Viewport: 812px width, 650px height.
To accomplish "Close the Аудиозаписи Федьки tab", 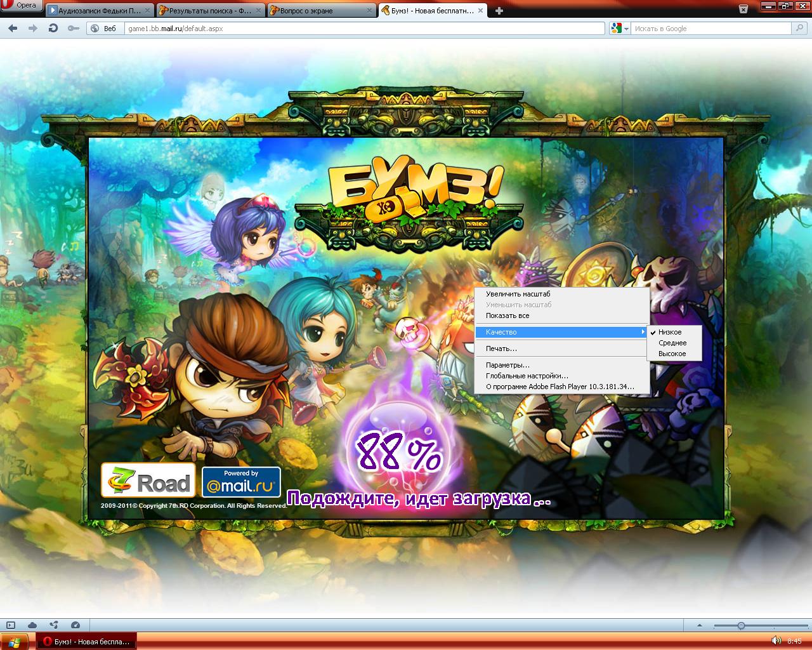I will (147, 11).
